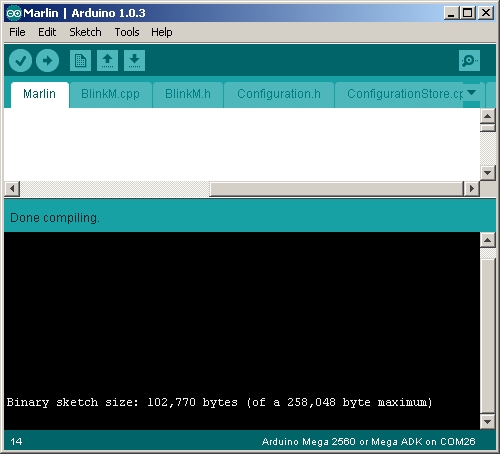Open the File menu
Viewport: 500px width, 454px height.
pyautogui.click(x=17, y=32)
